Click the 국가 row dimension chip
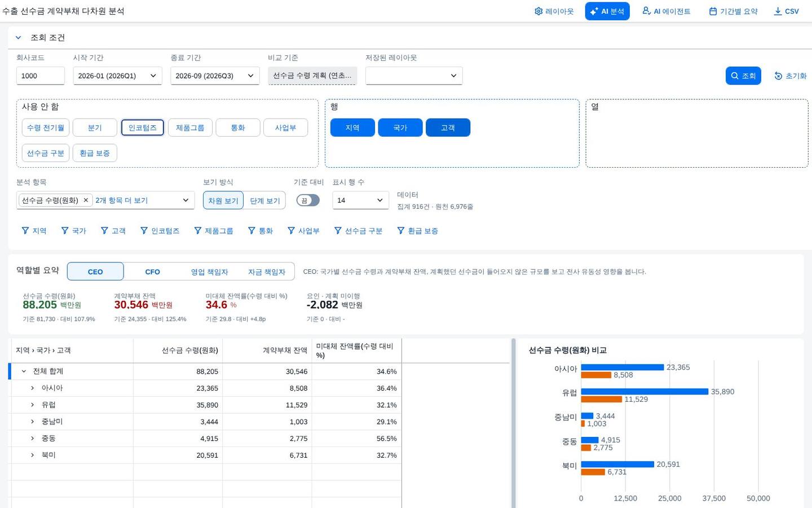 coord(400,128)
